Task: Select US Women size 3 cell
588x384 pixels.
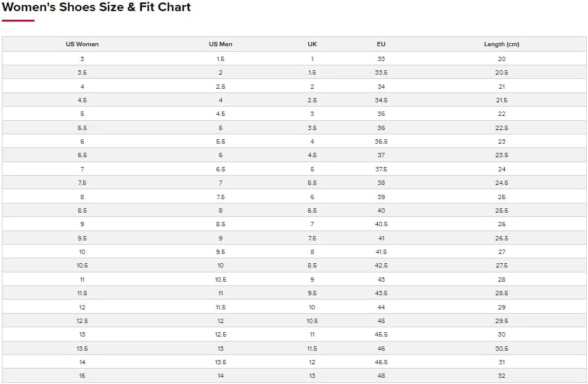Action: [82, 59]
